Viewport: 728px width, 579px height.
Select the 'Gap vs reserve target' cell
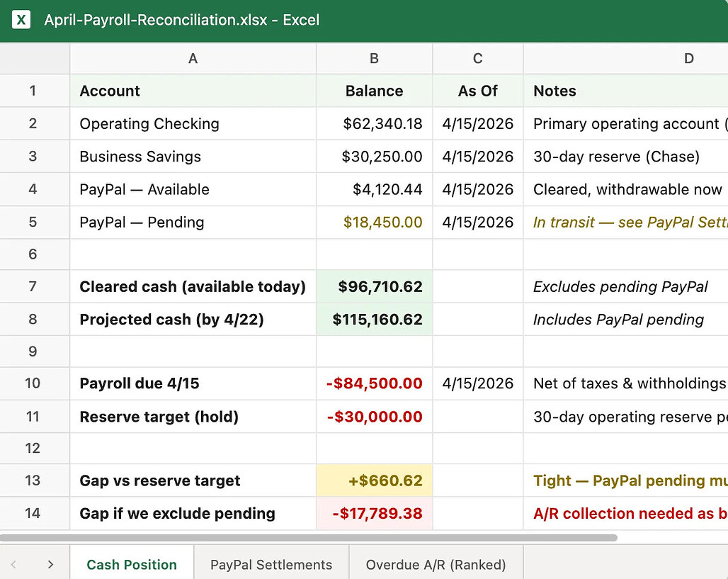pyautogui.click(x=193, y=480)
